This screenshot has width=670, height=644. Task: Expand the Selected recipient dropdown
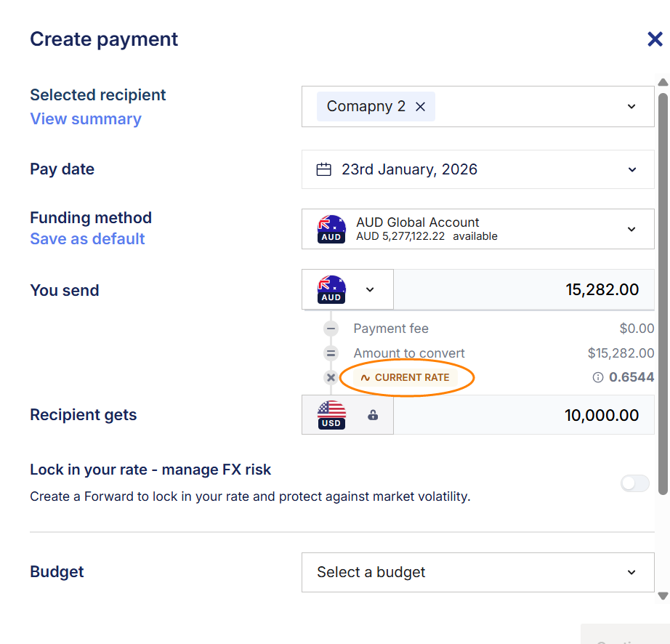(x=631, y=107)
